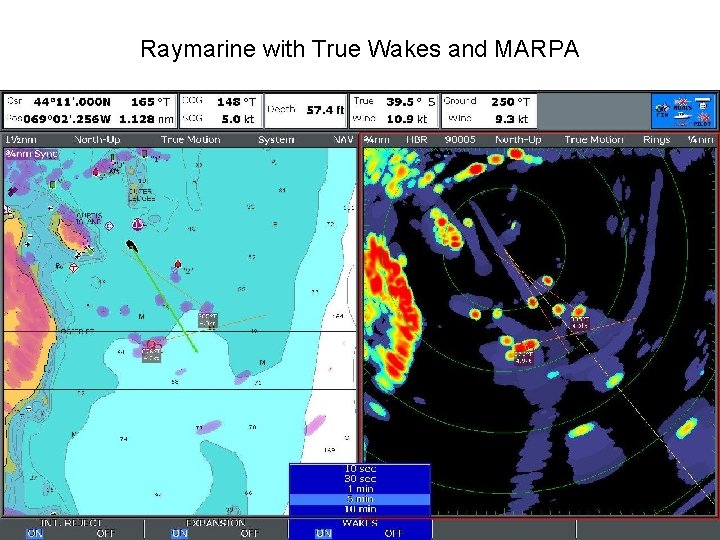Turn INT. REJECT on

point(35,534)
